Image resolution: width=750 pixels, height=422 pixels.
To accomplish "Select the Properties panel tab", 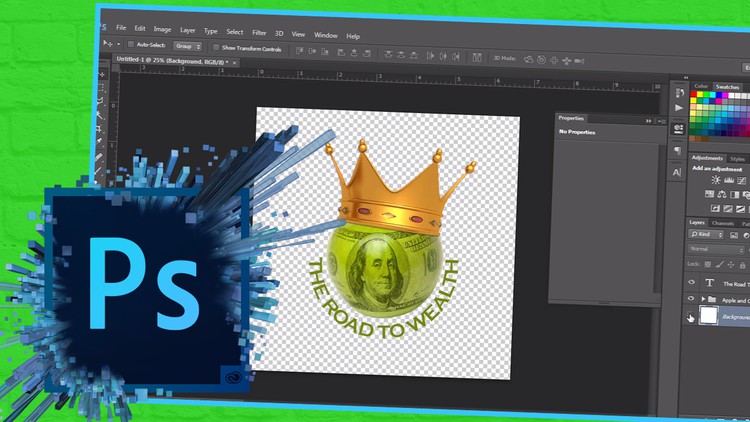I will tap(571, 118).
